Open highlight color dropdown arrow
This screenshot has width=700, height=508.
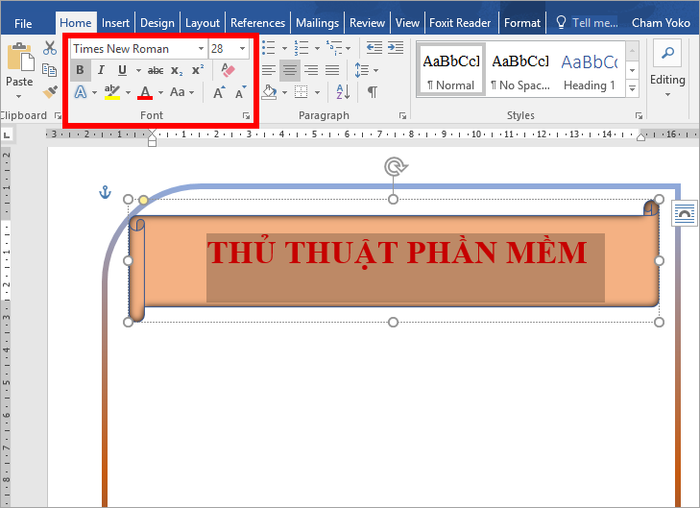(128, 93)
